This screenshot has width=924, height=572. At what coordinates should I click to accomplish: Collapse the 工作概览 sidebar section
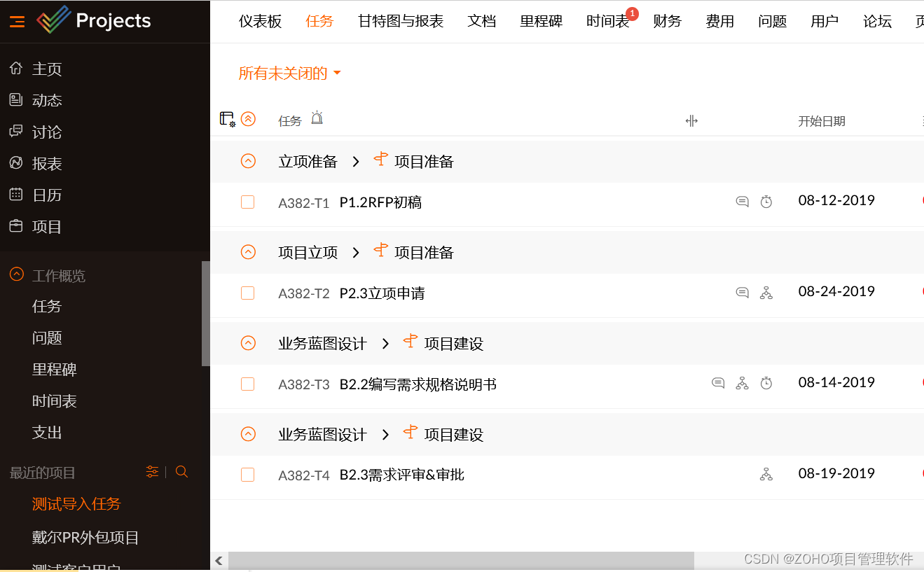coord(16,274)
